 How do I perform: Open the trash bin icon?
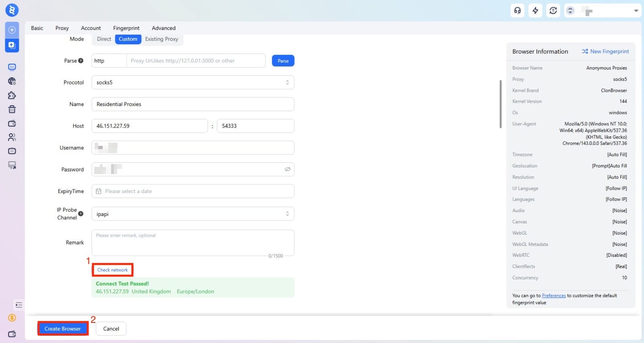[12, 109]
